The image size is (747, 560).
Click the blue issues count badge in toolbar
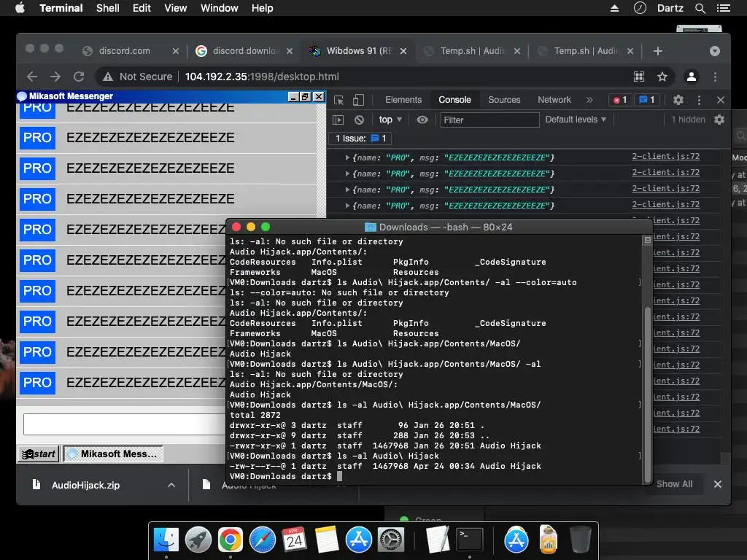point(646,100)
